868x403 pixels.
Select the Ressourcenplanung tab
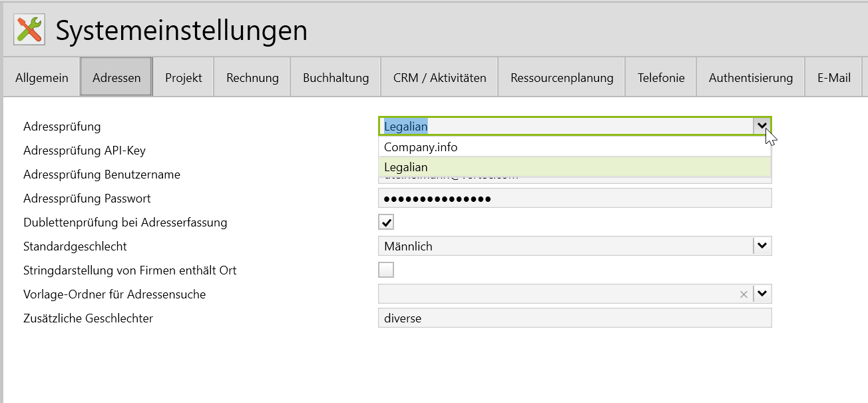[x=562, y=78]
